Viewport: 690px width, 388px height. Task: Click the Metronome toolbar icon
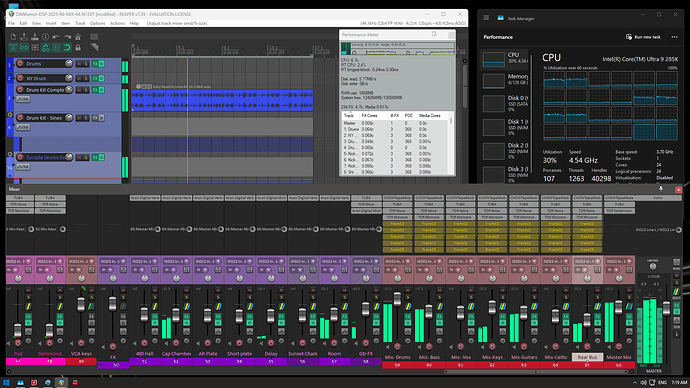click(78, 37)
